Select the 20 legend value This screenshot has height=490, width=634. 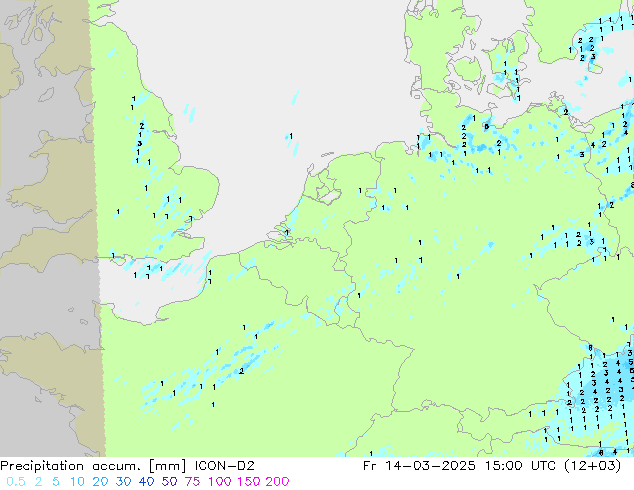[x=100, y=482]
